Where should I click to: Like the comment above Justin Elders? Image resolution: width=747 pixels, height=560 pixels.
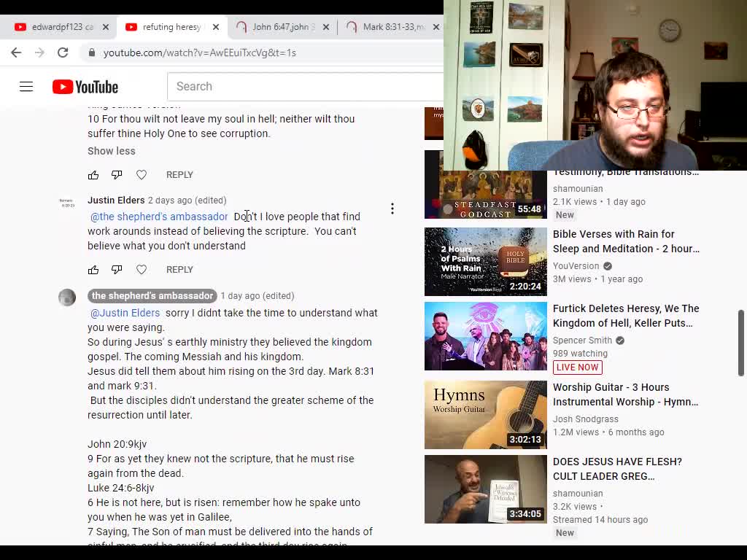(x=93, y=175)
